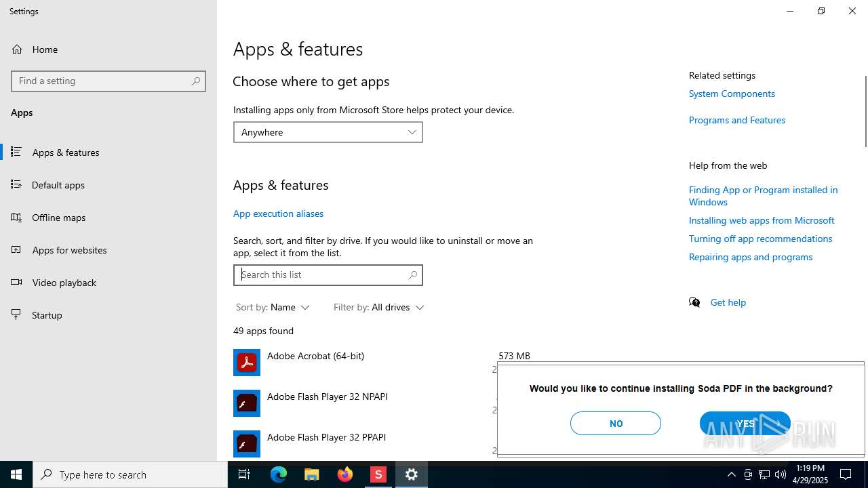Select Video playback settings
The image size is (868, 488).
tap(108, 283)
